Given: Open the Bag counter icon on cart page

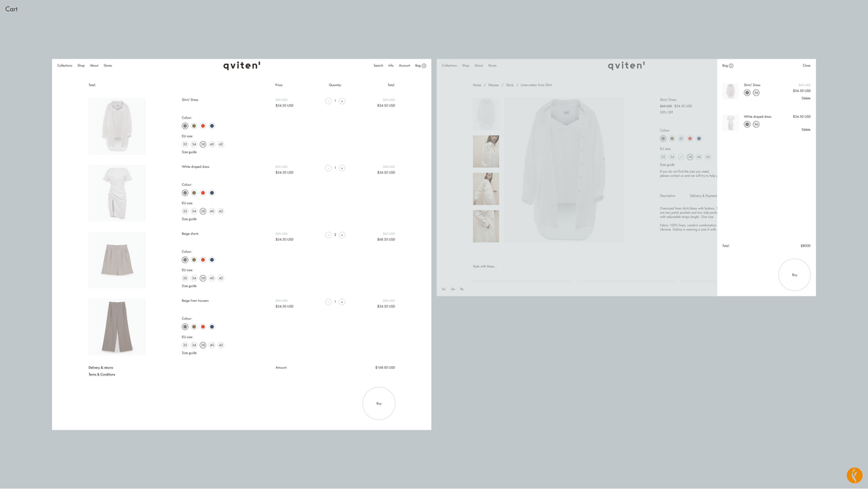Looking at the screenshot, I should coord(424,66).
